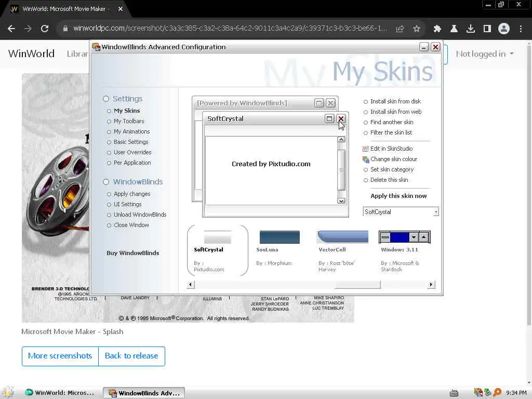Click maximize icon in SoftCrystal preview
The height and width of the screenshot is (399, 532).
(x=329, y=119)
